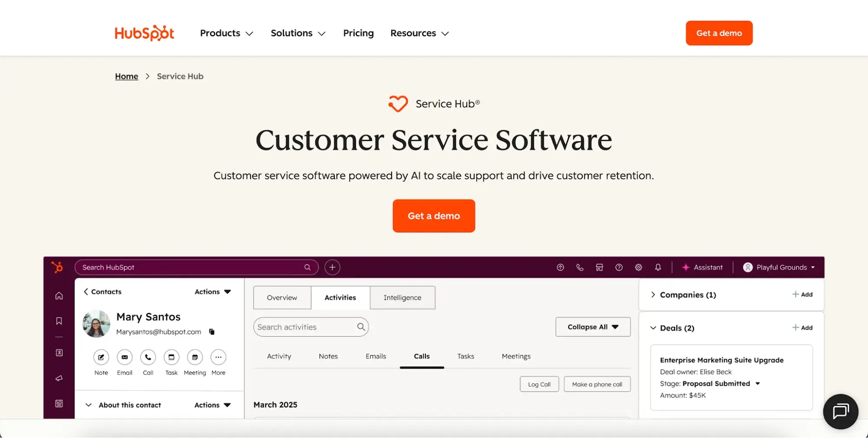The width and height of the screenshot is (868, 438).
Task: Open the help question mark icon
Action: coord(619,267)
